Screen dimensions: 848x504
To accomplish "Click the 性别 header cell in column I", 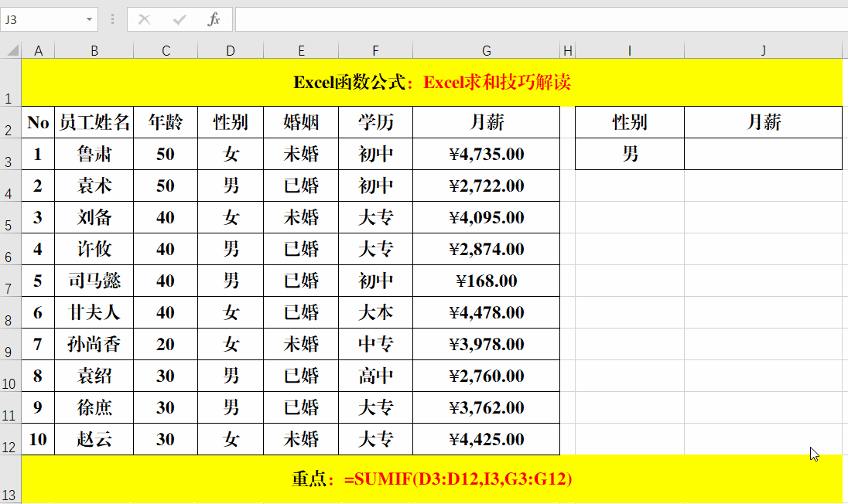I will pos(630,121).
